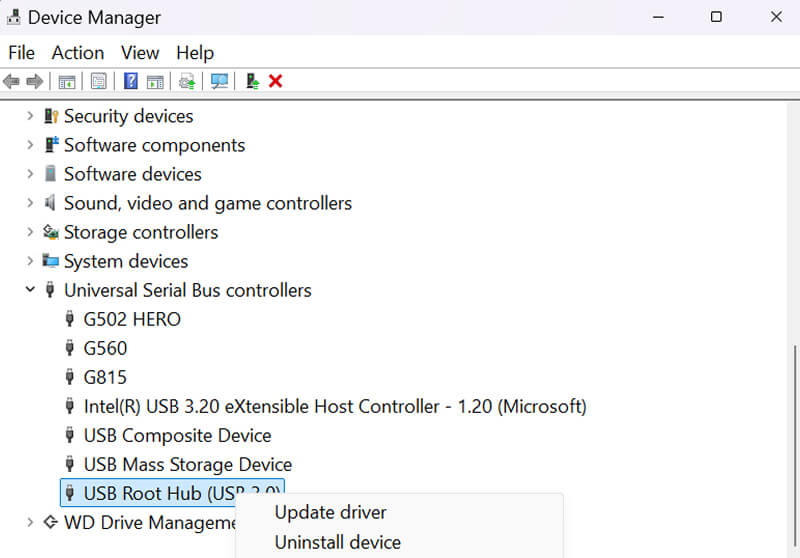Select the USB Mass Storage Device entry
This screenshot has width=800, height=558.
188,465
